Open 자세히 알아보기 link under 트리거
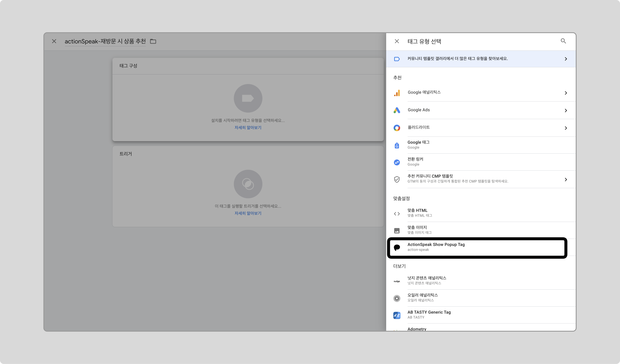The height and width of the screenshot is (364, 620). 248,213
